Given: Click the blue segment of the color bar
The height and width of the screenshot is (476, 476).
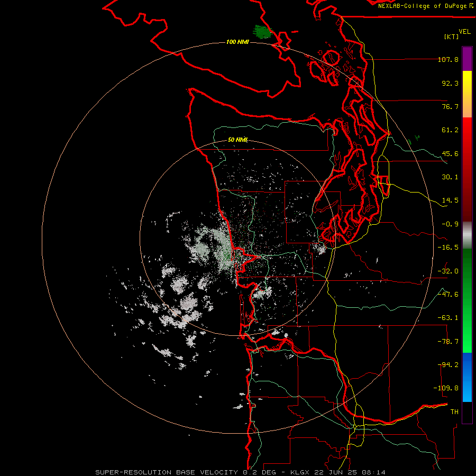Looking at the screenshot, I should point(467,377).
